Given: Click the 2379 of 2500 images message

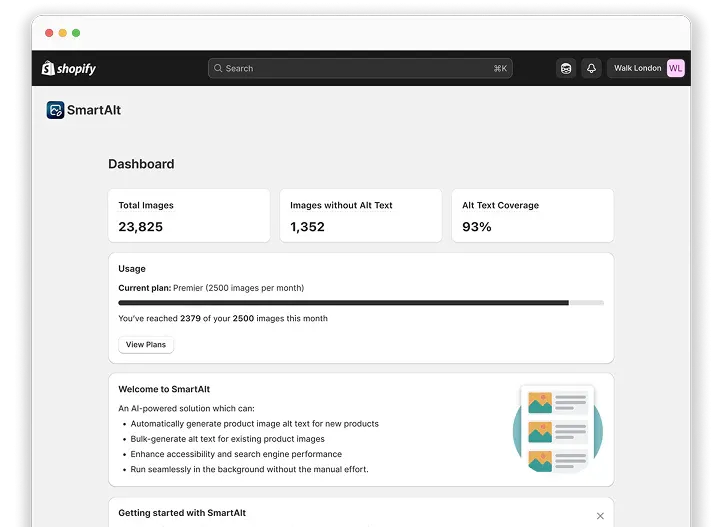Looking at the screenshot, I should (223, 319).
